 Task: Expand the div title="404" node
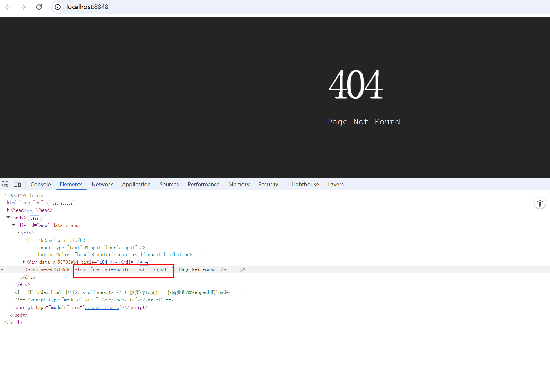(x=24, y=262)
